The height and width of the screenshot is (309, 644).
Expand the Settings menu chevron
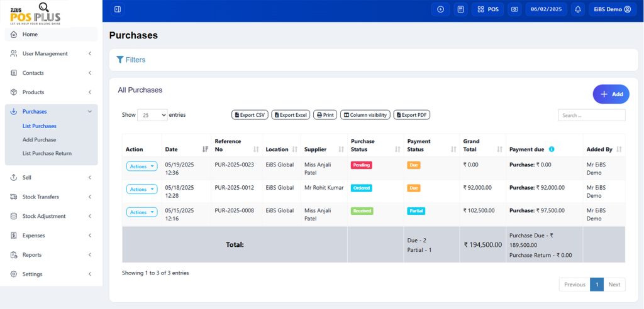pos(89,274)
